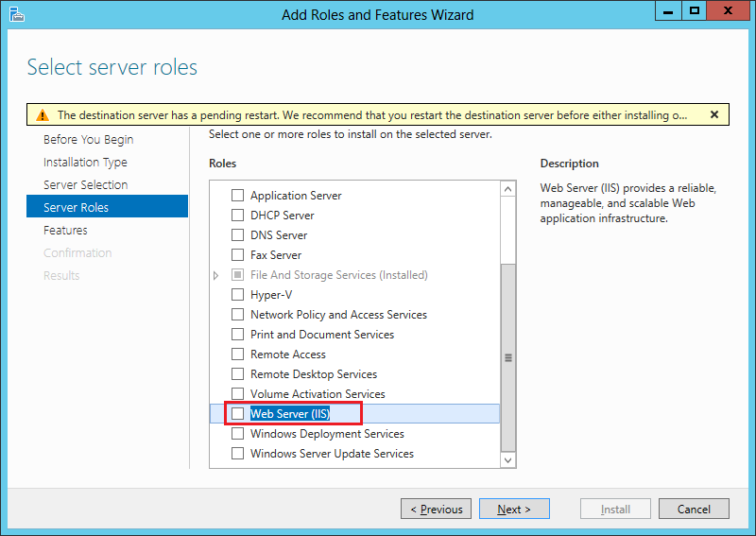Close the Add Roles and Features Wizard
Viewport: 756px width, 536px height.
728,10
